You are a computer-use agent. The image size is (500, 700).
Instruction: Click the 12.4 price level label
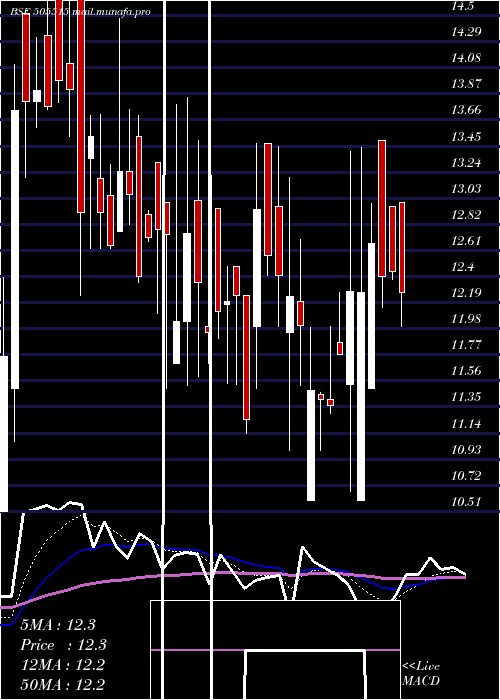tap(464, 267)
